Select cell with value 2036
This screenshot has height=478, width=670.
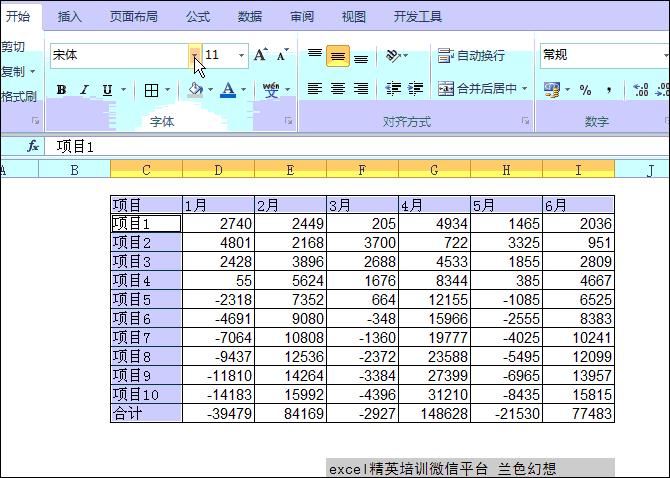579,223
